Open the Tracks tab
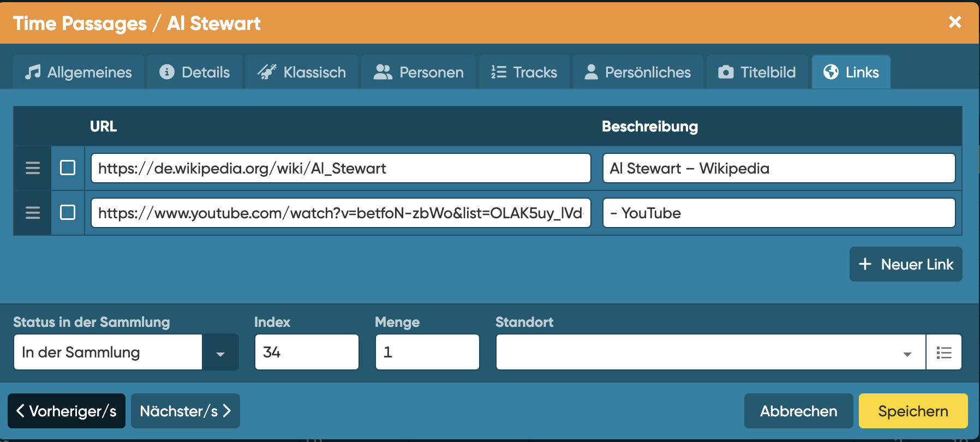This screenshot has width=980, height=442. pos(524,72)
